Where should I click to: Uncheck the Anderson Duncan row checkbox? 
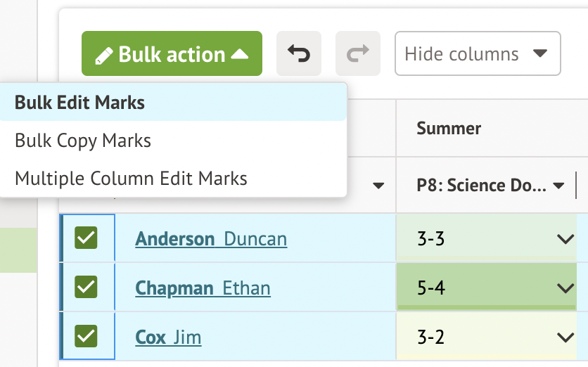tap(86, 238)
